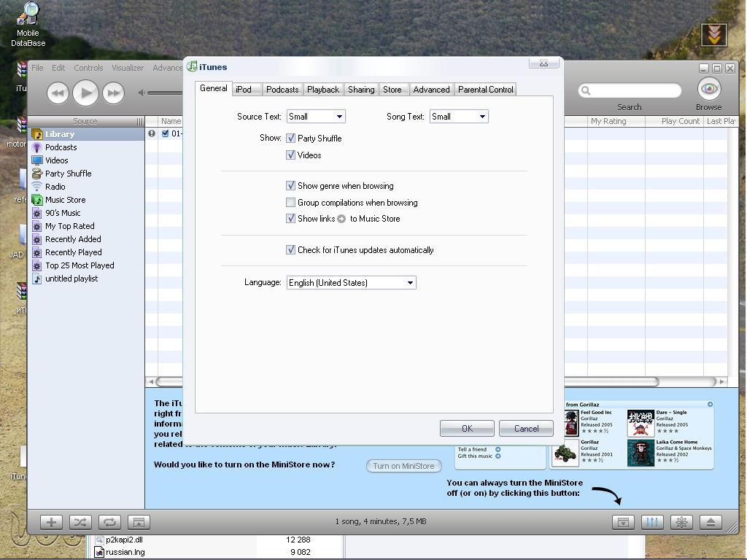Uncheck the song checkbox in the track list
The width and height of the screenshot is (747, 560).
point(166,134)
